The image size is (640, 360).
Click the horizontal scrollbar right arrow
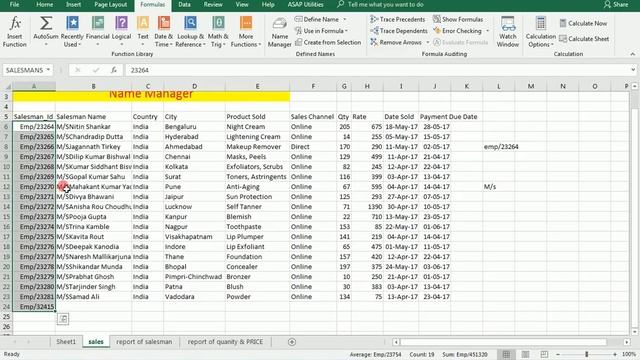click(x=627, y=342)
